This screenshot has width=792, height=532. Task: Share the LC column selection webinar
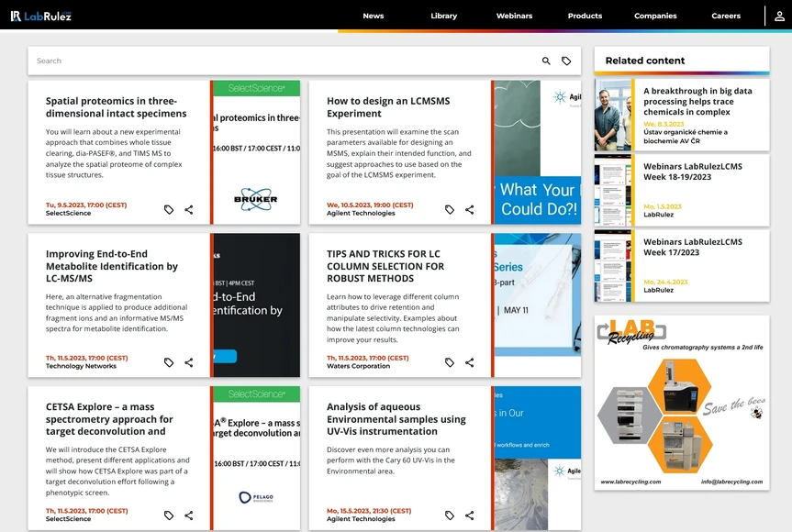point(469,362)
